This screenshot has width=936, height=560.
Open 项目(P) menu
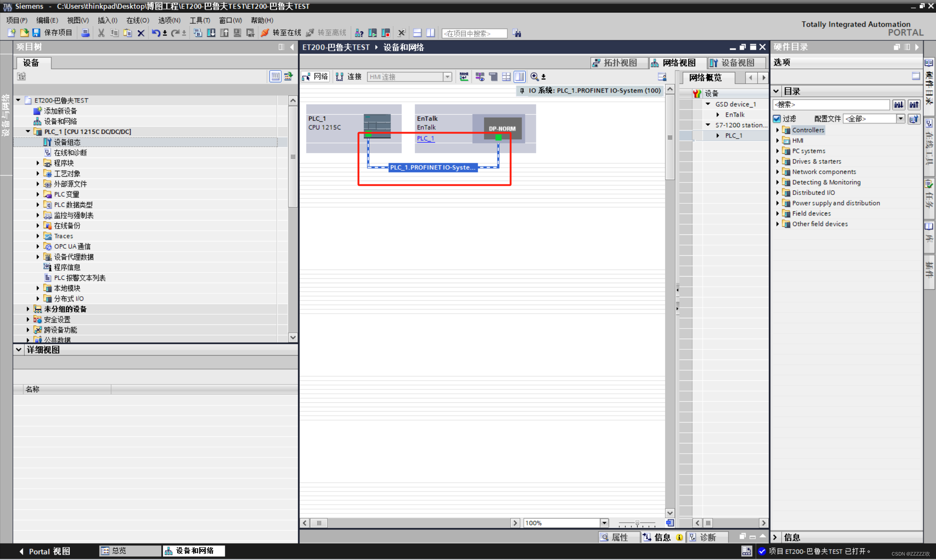(17, 20)
